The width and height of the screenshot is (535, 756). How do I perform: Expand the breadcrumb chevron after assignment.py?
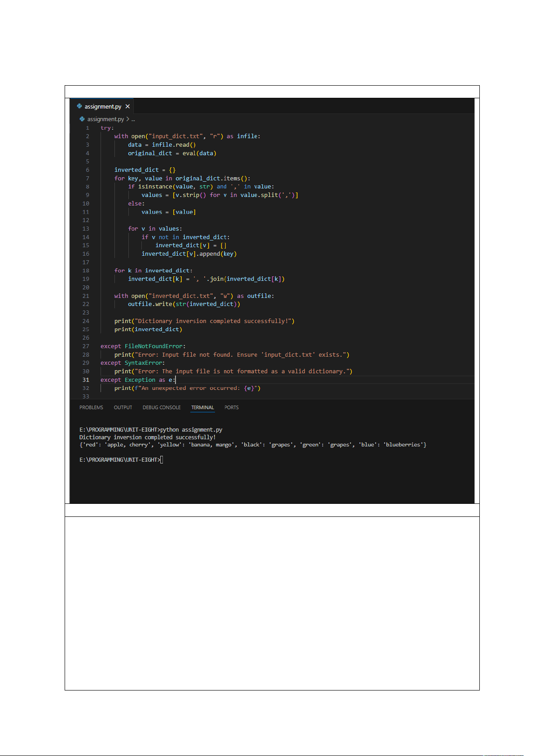[127, 119]
